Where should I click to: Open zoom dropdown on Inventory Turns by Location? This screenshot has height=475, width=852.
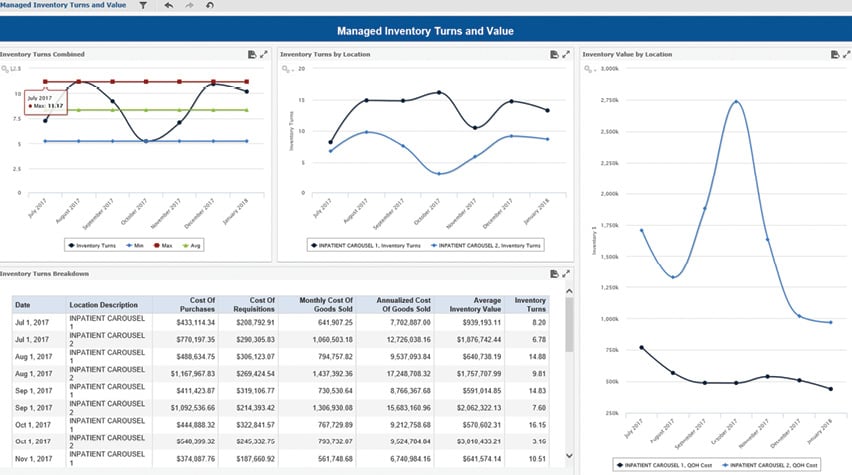pyautogui.click(x=289, y=69)
